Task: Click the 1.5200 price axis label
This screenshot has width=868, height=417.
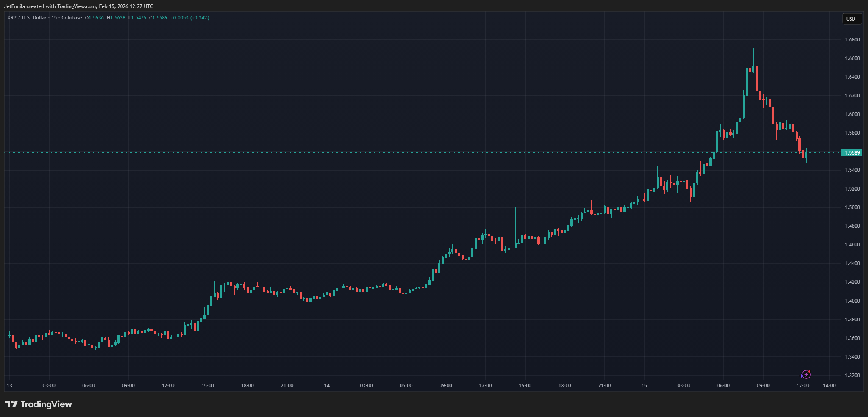Action: (x=852, y=189)
